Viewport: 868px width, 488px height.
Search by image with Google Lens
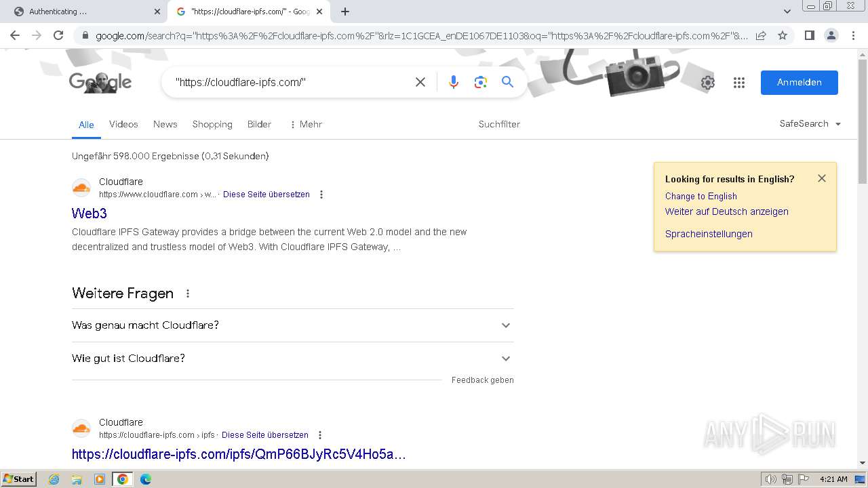click(481, 82)
